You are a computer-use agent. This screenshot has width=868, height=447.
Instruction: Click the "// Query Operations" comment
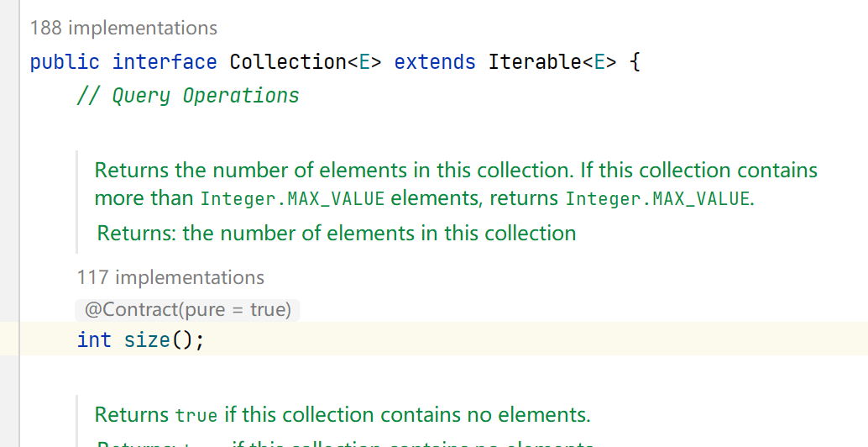(187, 96)
